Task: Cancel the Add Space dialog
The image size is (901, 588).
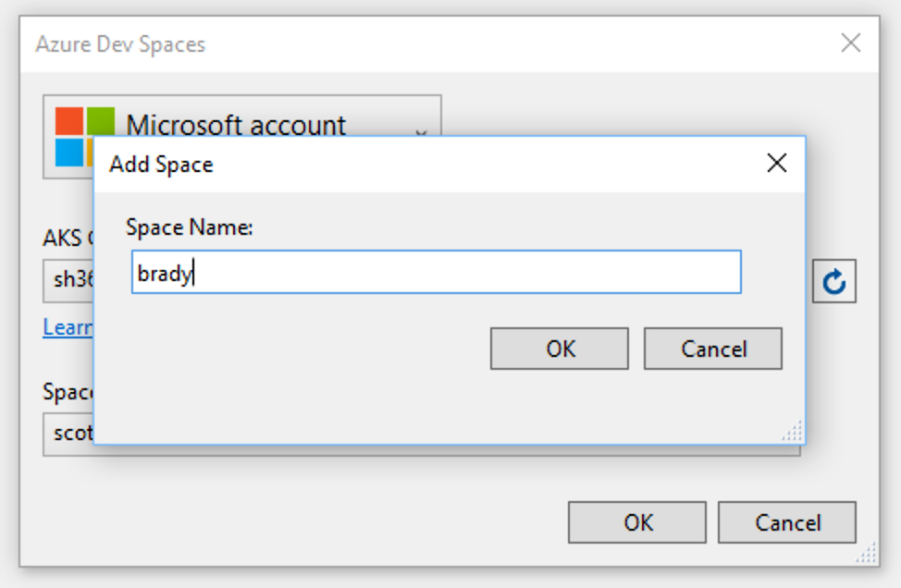Action: [x=712, y=349]
